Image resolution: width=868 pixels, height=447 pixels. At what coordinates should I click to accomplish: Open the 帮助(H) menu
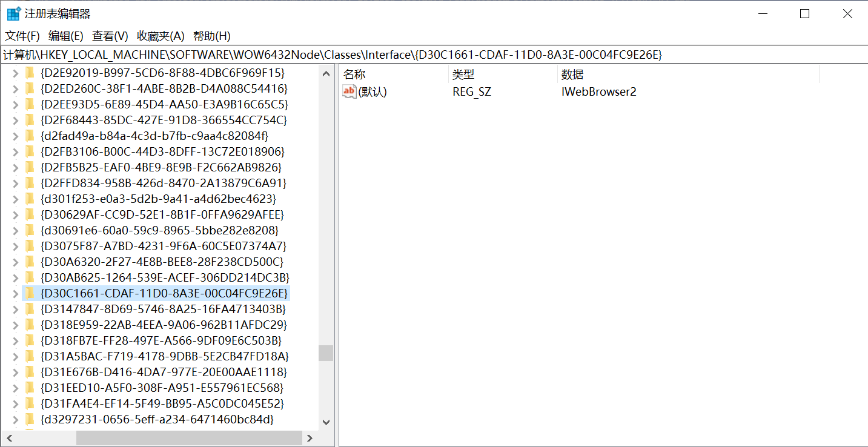[x=212, y=36]
